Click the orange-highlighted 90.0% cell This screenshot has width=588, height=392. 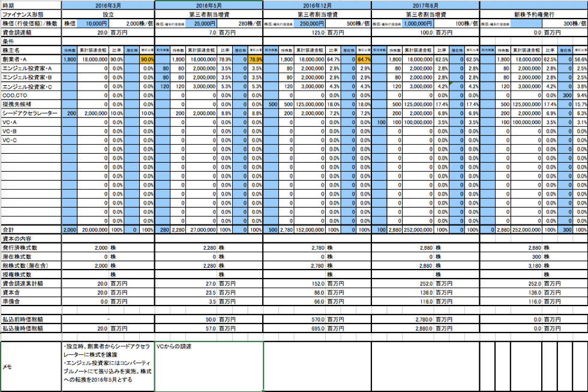click(x=146, y=59)
